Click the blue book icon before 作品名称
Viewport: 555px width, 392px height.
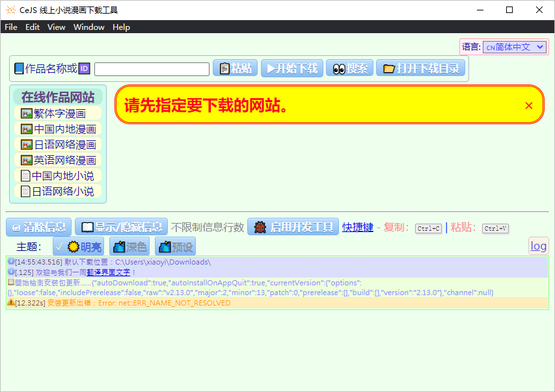[x=19, y=69]
